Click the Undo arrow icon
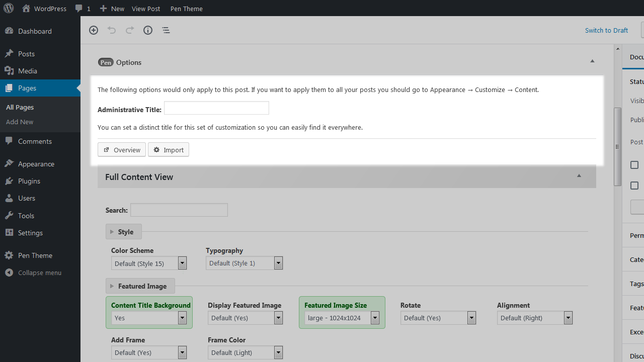 [x=112, y=30]
